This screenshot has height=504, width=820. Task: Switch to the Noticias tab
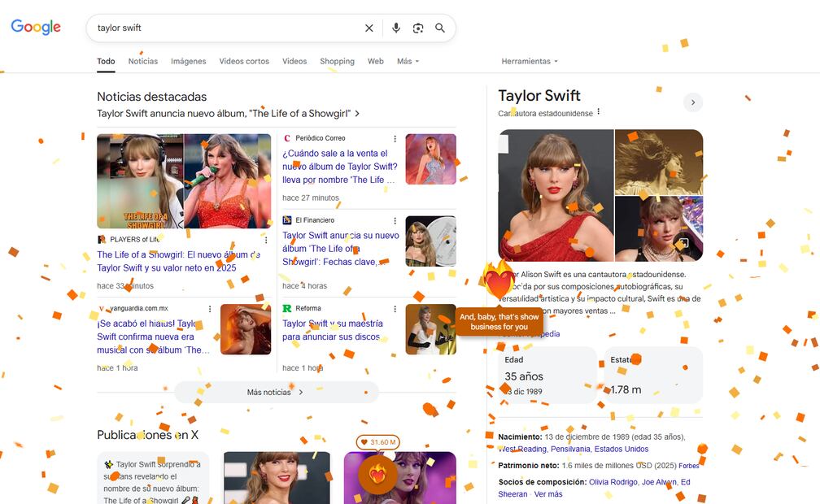pos(143,61)
